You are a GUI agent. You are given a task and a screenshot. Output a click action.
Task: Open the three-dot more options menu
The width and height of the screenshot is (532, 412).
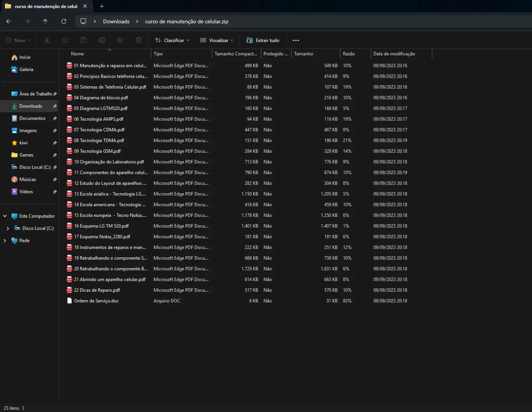[x=296, y=40]
